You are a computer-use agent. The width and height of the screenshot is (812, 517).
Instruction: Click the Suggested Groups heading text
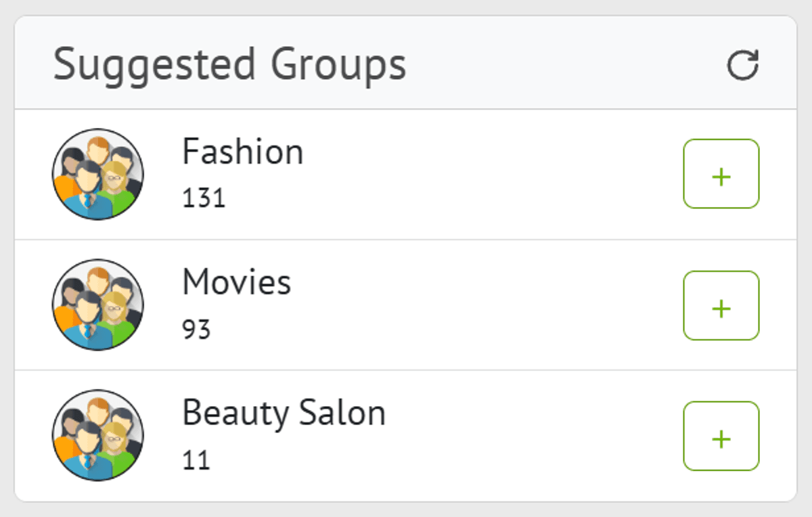(229, 64)
